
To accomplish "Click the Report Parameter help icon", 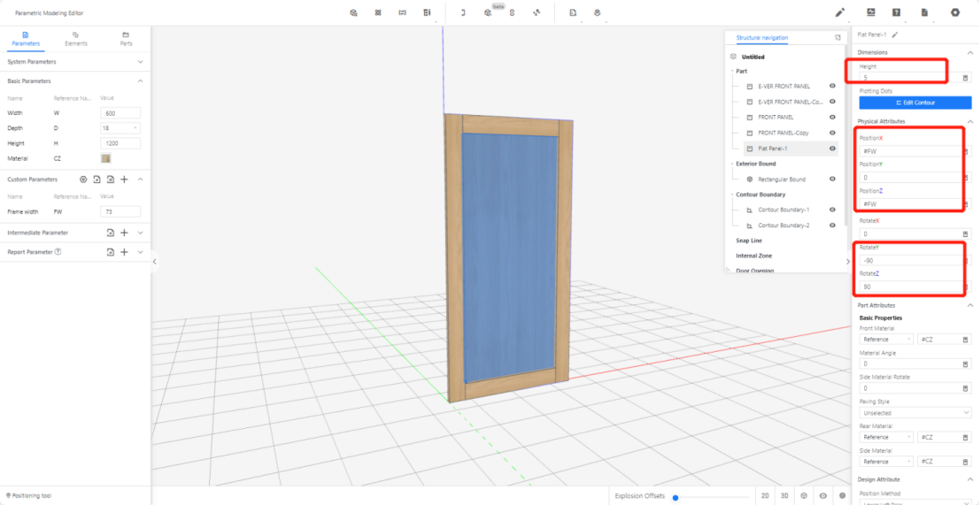I will 58,252.
